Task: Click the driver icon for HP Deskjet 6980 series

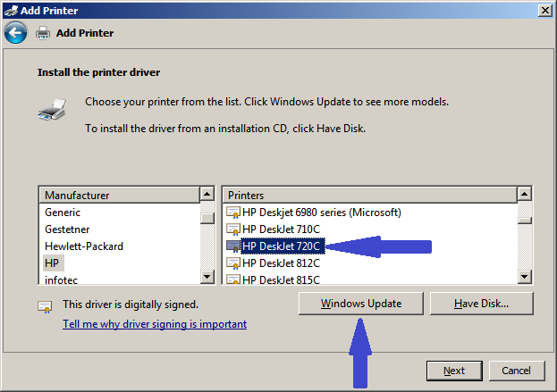Action: 233,213
